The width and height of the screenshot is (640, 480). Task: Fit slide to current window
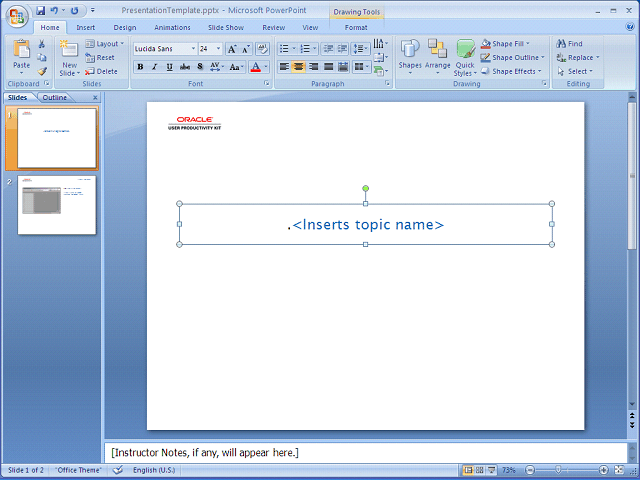[x=619, y=470]
